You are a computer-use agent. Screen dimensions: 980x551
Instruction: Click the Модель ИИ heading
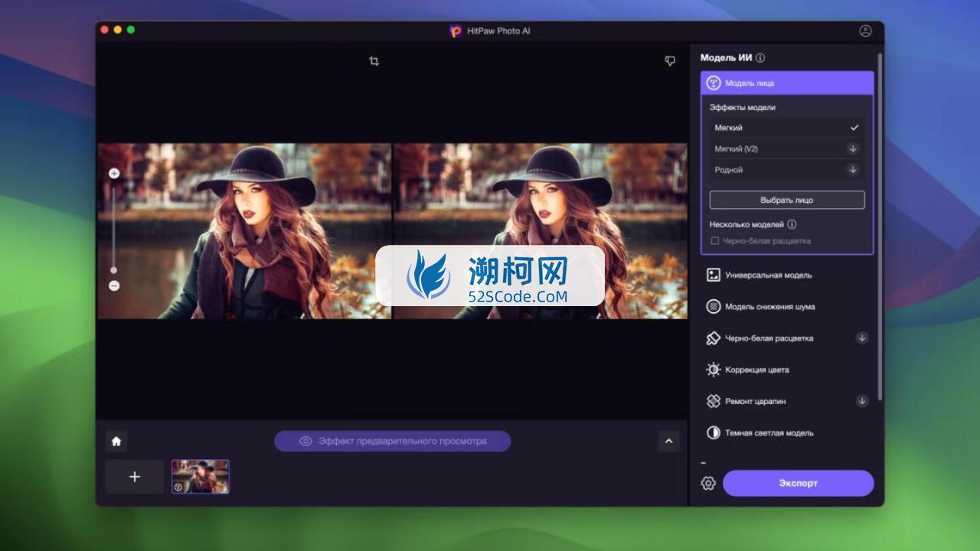click(x=726, y=58)
